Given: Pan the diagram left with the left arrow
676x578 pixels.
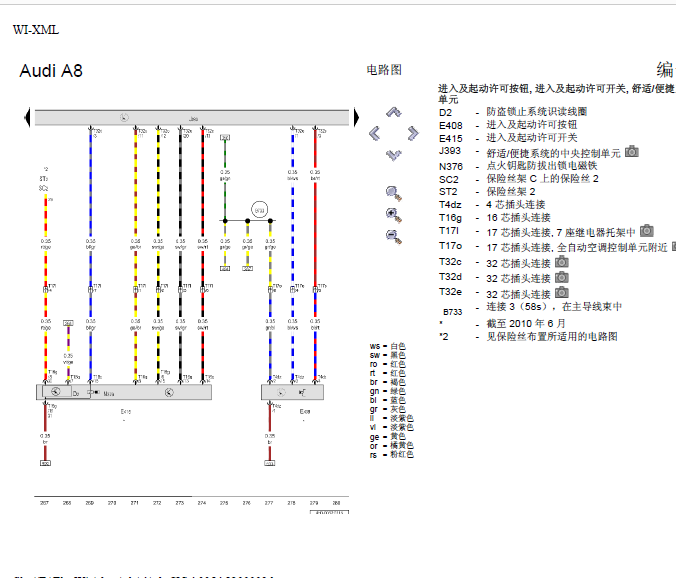Looking at the screenshot, I should (375, 133).
